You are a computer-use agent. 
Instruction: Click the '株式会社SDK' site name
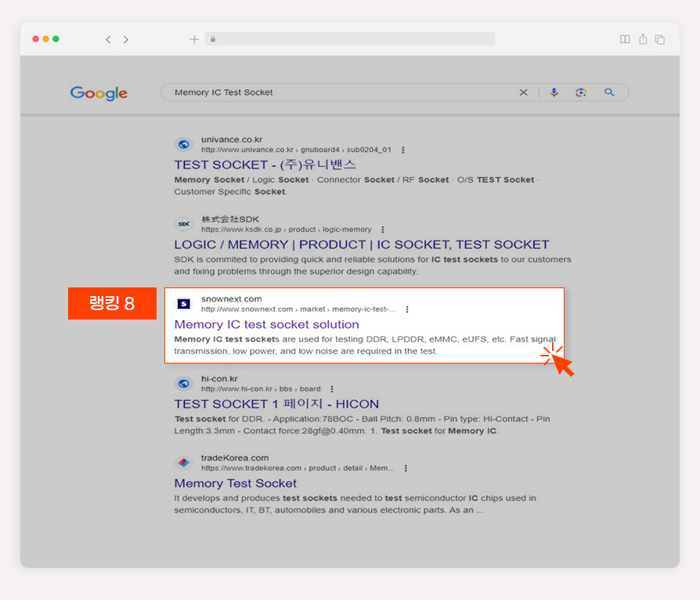point(230,219)
